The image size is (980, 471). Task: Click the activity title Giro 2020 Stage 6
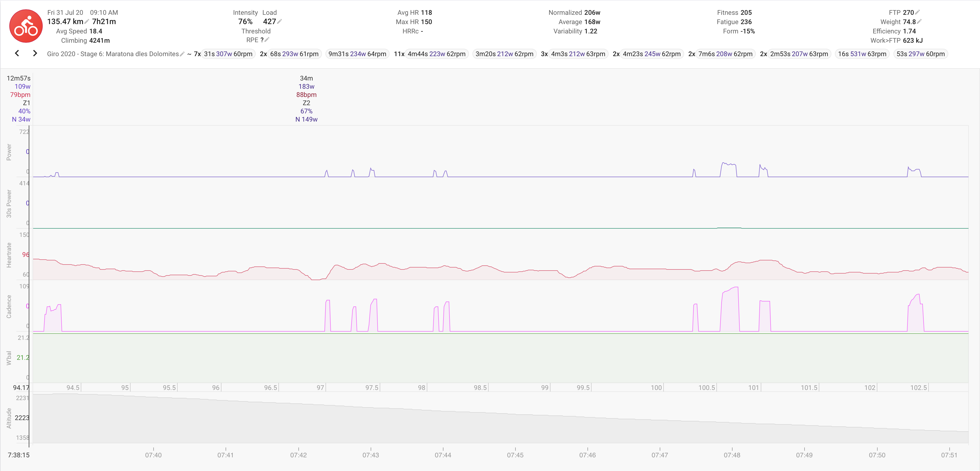pyautogui.click(x=113, y=54)
